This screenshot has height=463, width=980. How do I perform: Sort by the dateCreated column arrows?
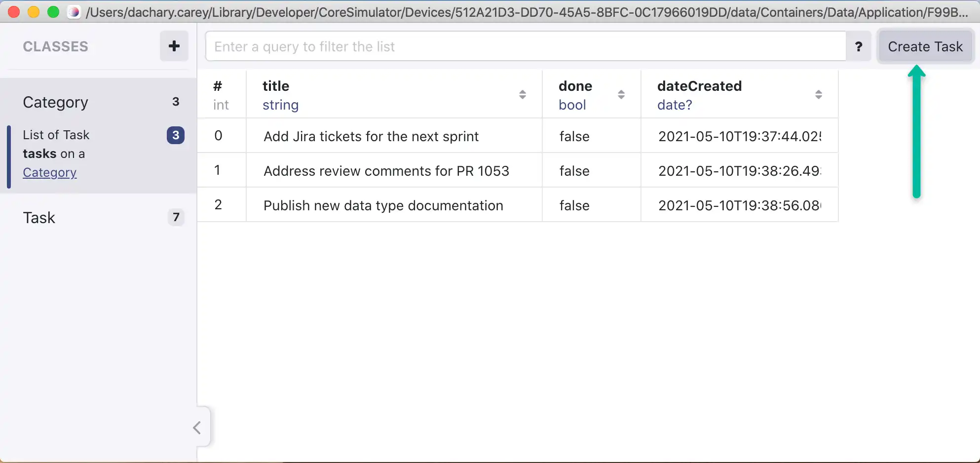[x=818, y=94]
